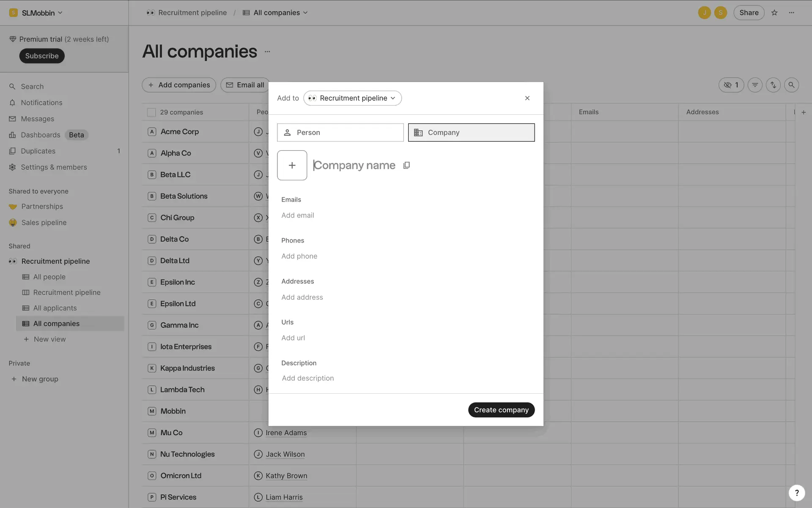Check the select-all companies checkbox
This screenshot has height=508, width=812.
coord(151,112)
